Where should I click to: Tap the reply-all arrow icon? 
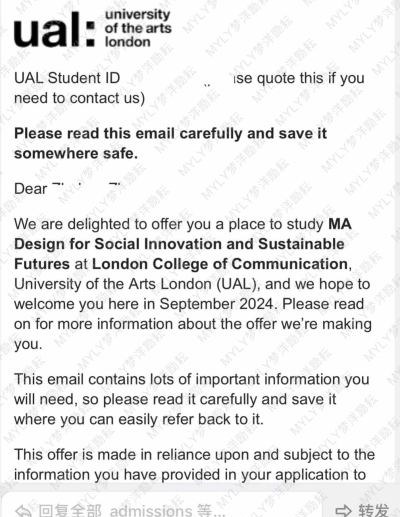[x=24, y=510]
